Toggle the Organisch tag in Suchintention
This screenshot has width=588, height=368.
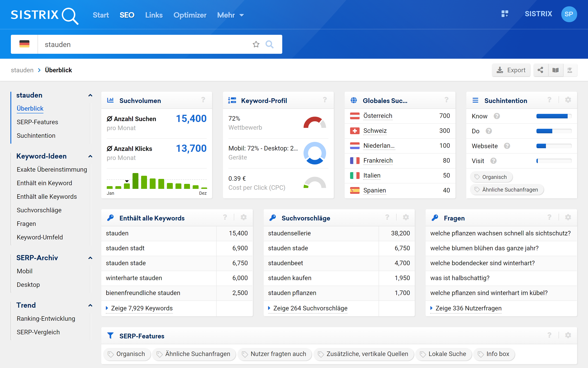pos(491,177)
